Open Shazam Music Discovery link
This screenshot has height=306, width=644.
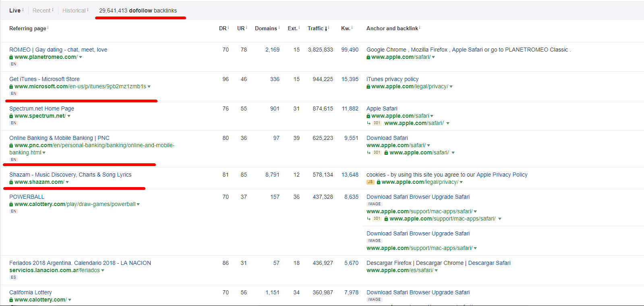coord(70,175)
